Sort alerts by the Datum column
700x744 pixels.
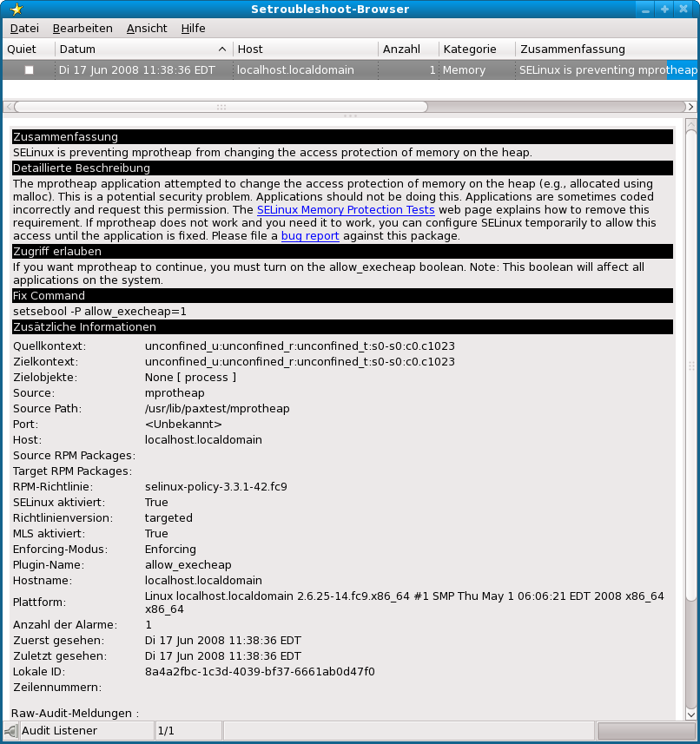[144, 49]
